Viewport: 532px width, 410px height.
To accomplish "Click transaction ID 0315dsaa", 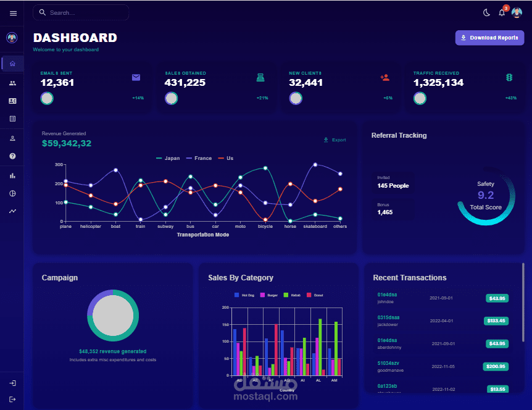I will click(388, 317).
